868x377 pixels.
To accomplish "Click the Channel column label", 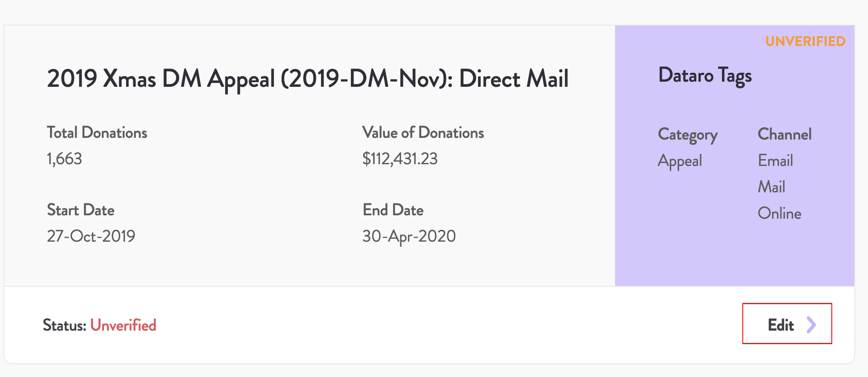I will pos(785,134).
